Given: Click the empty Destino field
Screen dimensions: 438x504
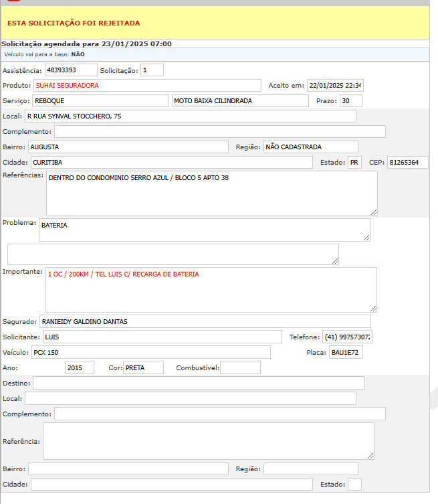Looking at the screenshot, I should pos(198,383).
